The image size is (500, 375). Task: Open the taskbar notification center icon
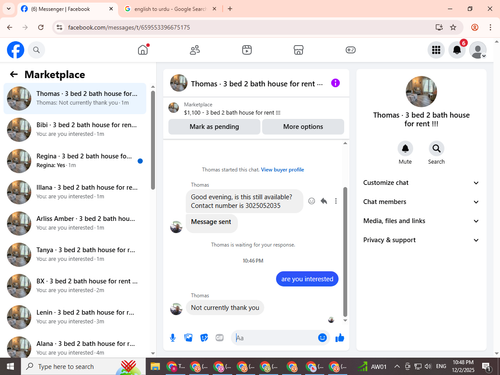486,367
